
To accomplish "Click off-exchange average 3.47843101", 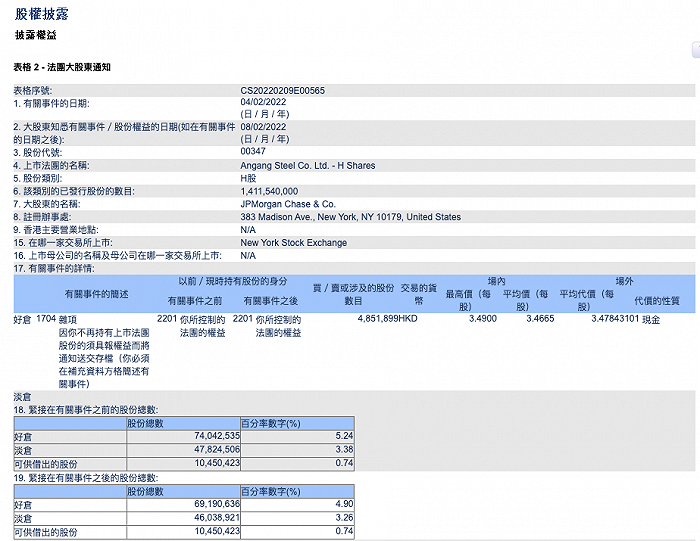I will pyautogui.click(x=615, y=319).
